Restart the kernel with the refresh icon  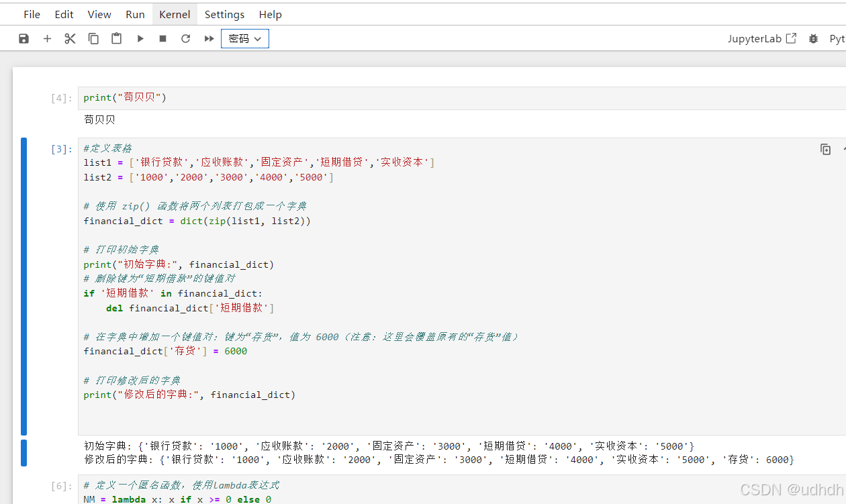click(x=185, y=38)
